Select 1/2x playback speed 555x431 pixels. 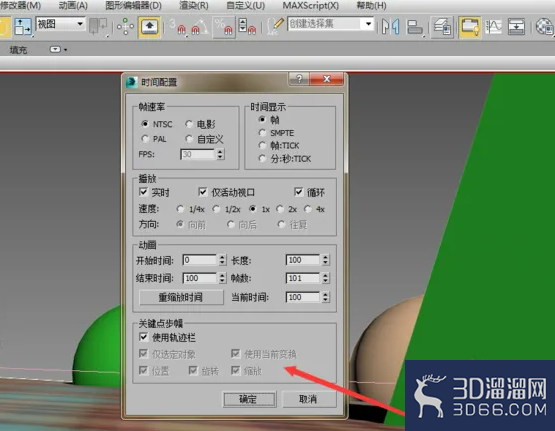click(x=216, y=209)
